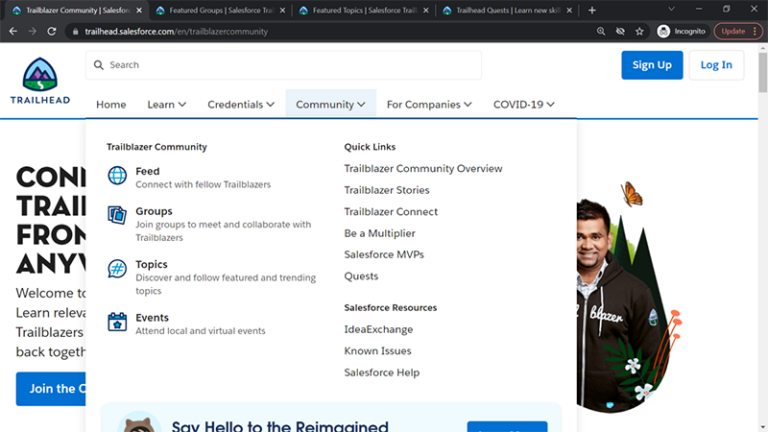The image size is (768, 432).
Task: Open a new browser tab
Action: tap(592, 10)
